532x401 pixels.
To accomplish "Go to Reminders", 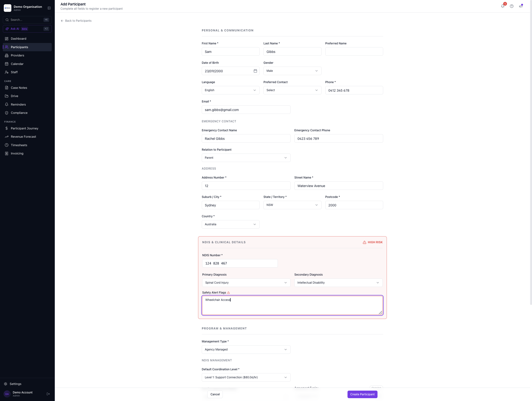I will point(27,105).
